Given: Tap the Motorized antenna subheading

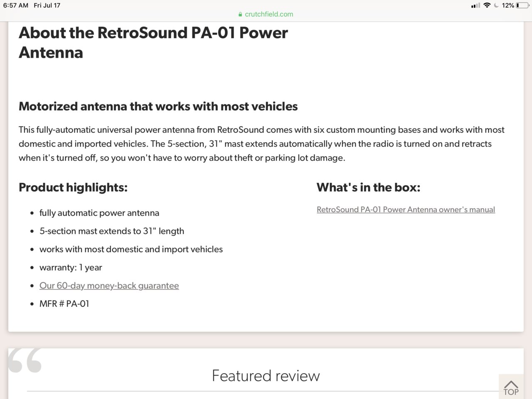Looking at the screenshot, I should coord(158,106).
